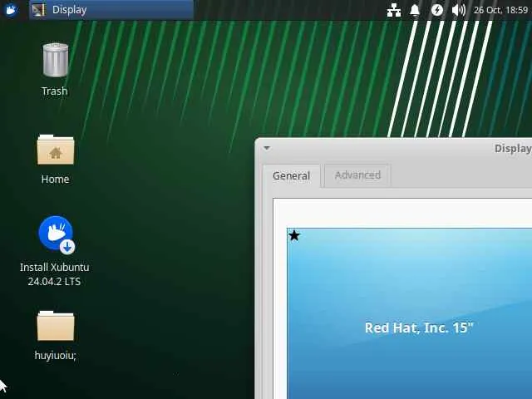Select the huyiuoiu; folder icon

pyautogui.click(x=56, y=336)
